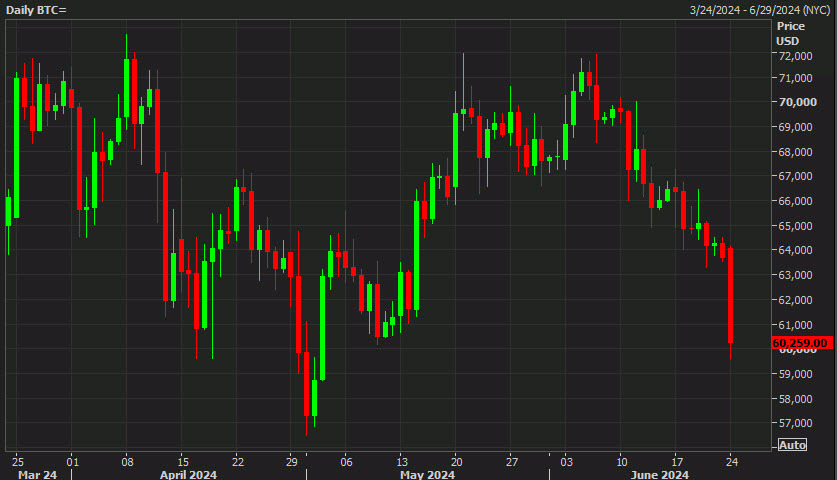Click the 72,000 price axis label
This screenshot has height=480, width=837.
(795, 56)
